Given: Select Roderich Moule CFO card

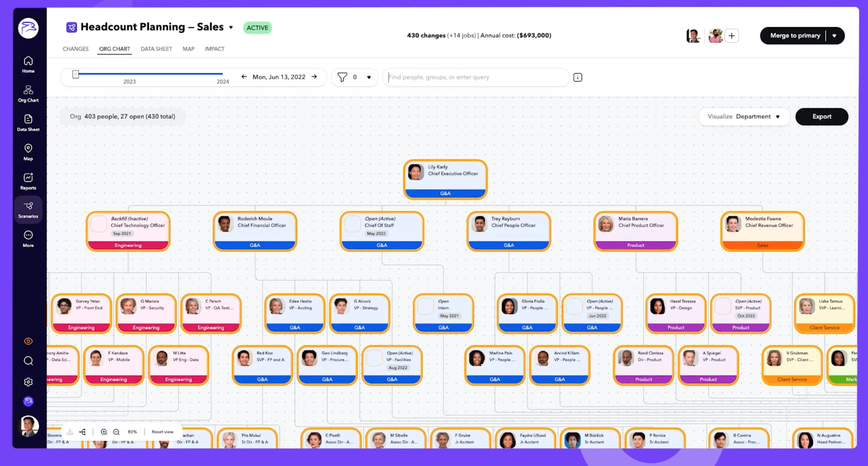Looking at the screenshot, I should pos(255,231).
